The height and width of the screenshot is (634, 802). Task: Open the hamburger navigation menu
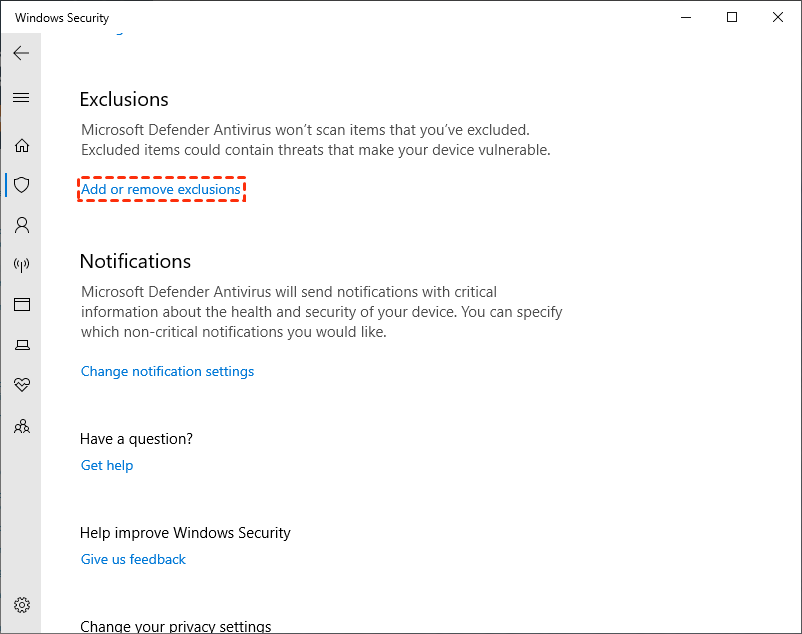tap(21, 97)
